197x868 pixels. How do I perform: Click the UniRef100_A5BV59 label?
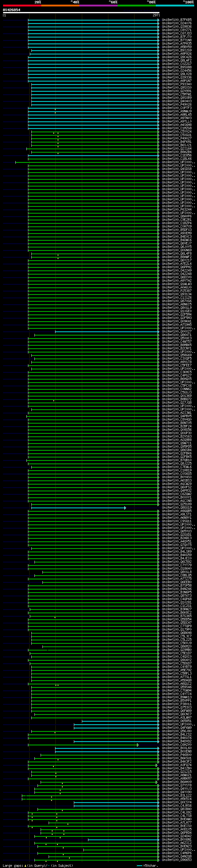pos(177,47)
